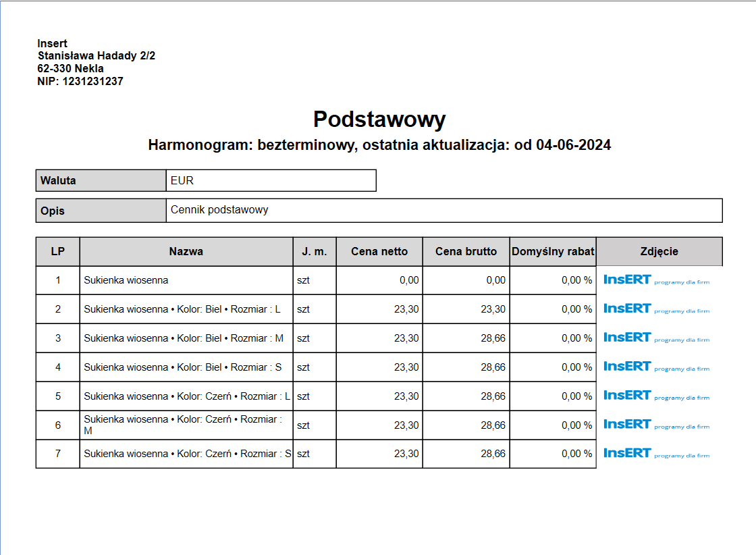Select 'Sukienka wiosenna • Kolor: Biel • Rozmiar : L'
The height and width of the screenshot is (555, 756).
[182, 309]
